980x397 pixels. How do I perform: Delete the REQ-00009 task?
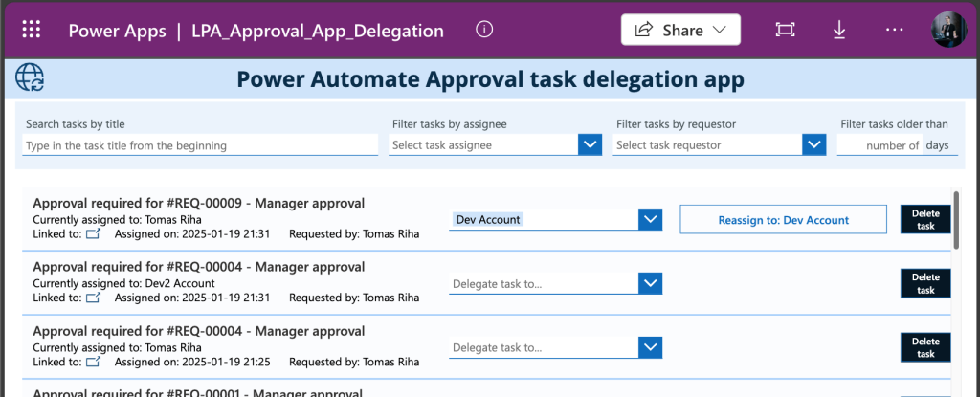click(925, 219)
